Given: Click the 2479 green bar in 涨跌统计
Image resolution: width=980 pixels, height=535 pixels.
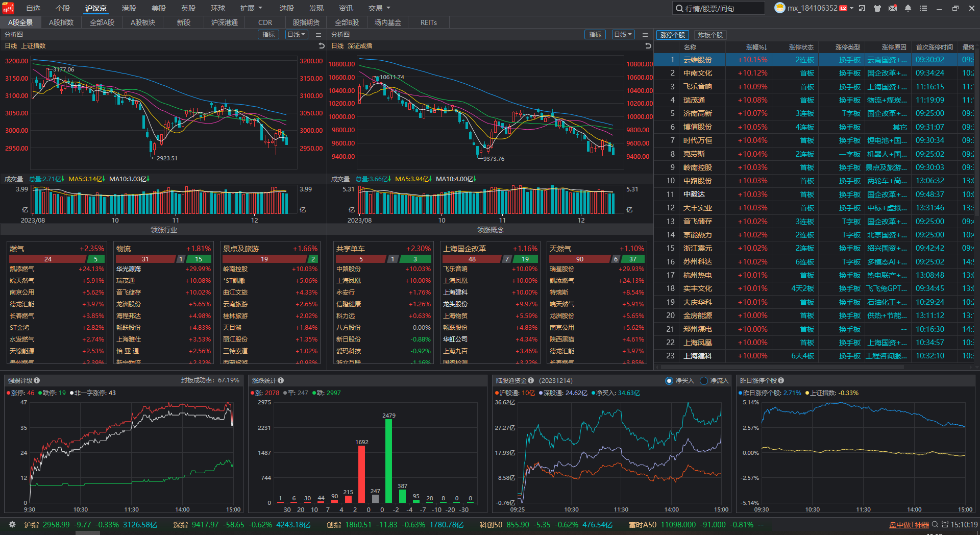Looking at the screenshot, I should tap(389, 461).
